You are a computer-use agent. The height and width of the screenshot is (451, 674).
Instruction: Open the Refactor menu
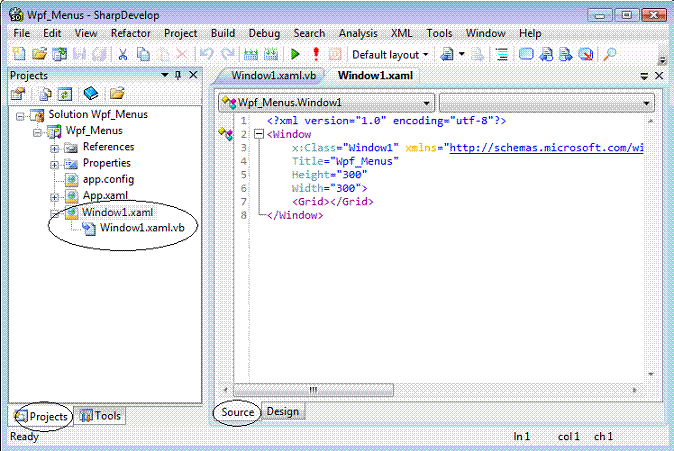coord(131,33)
